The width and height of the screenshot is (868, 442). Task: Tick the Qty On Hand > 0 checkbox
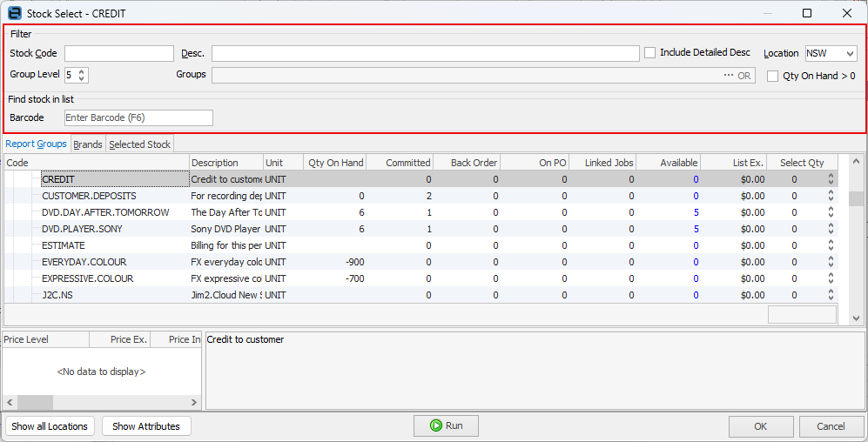773,77
